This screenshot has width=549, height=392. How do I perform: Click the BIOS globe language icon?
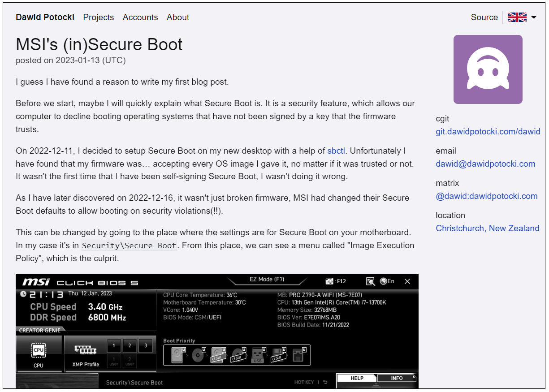(x=384, y=281)
